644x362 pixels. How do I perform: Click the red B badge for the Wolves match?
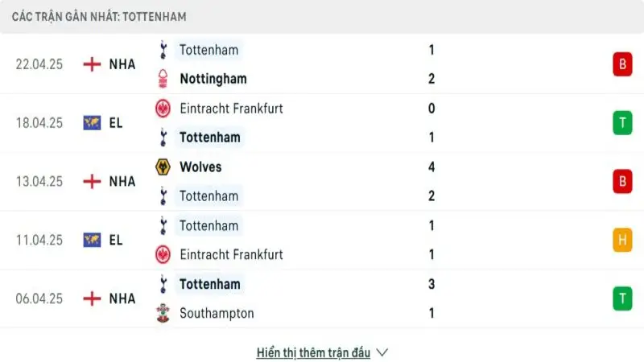coord(621,182)
